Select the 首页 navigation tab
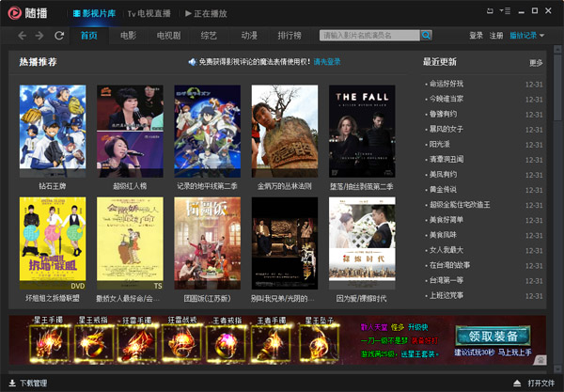This screenshot has width=564, height=392. (88, 35)
